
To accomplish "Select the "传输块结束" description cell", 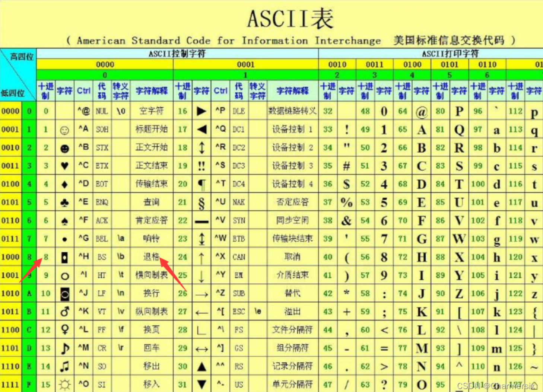I will coord(292,239).
